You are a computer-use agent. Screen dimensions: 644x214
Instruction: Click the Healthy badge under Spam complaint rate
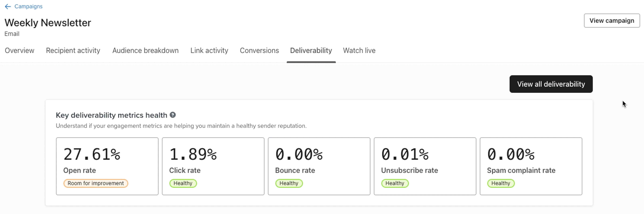tap(501, 183)
